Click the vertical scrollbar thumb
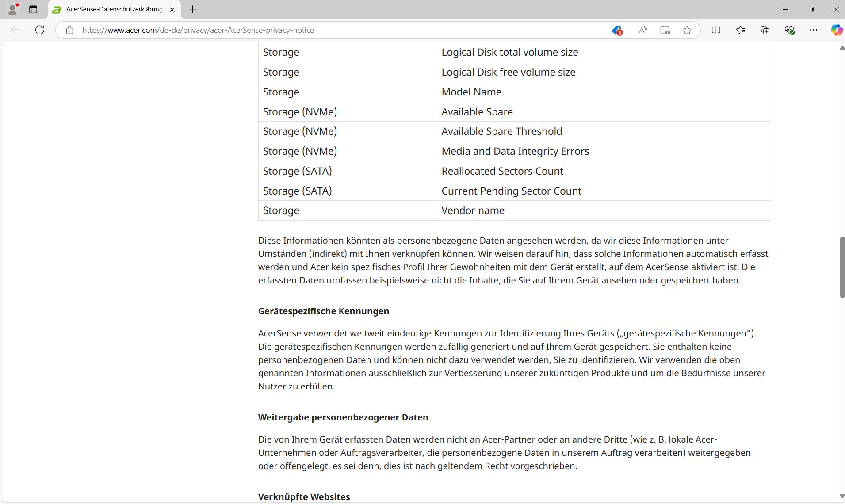Image resolution: width=845 pixels, height=504 pixels. click(842, 267)
